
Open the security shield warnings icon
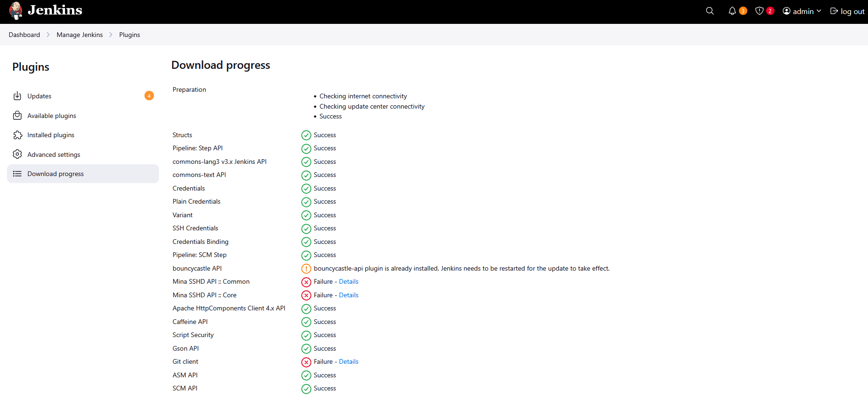click(x=759, y=11)
